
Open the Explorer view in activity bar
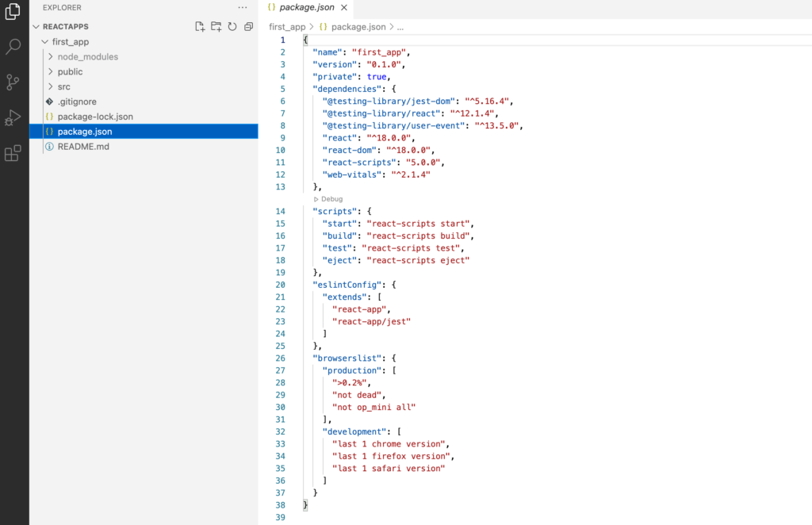13,12
